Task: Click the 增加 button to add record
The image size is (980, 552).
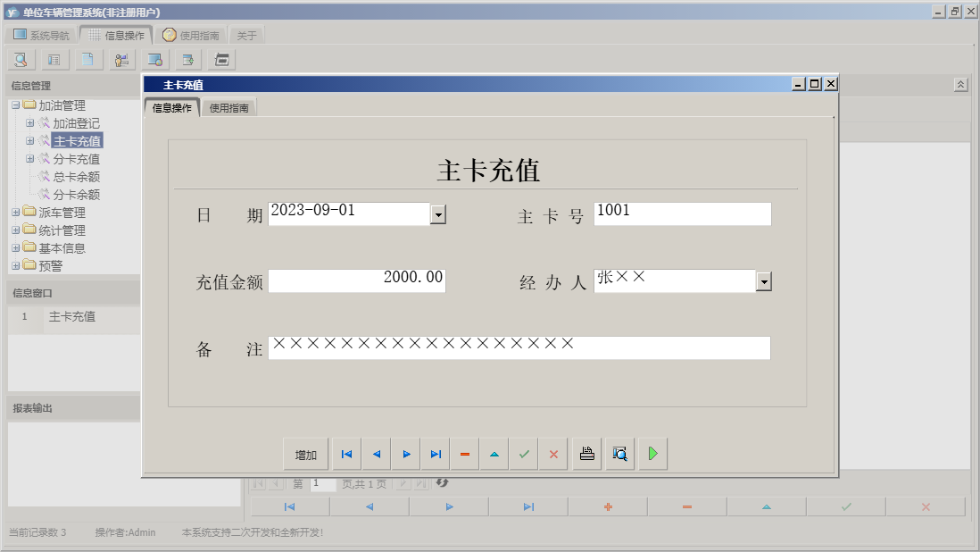Action: 306,454
